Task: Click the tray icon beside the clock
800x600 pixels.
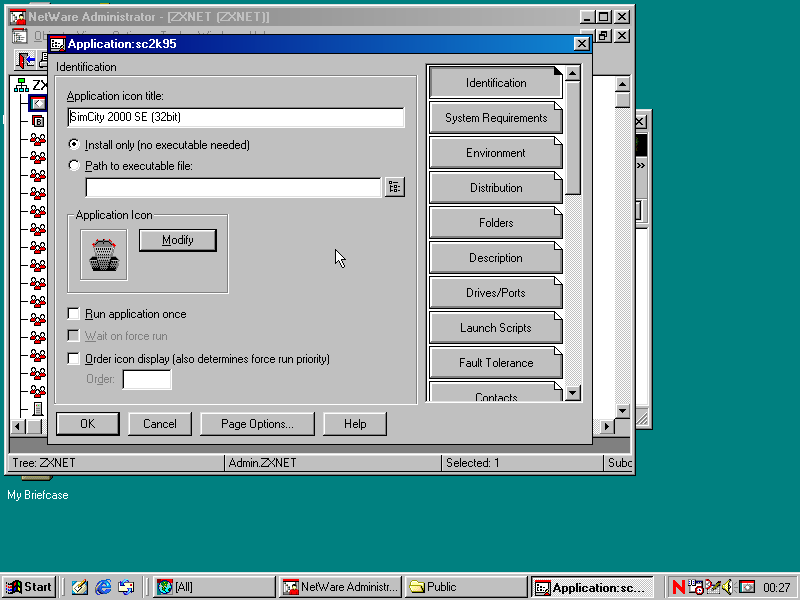Action: [747, 587]
